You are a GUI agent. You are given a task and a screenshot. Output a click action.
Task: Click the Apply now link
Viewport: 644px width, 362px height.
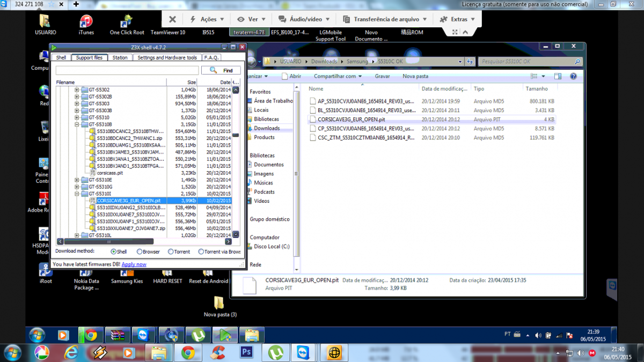134,264
